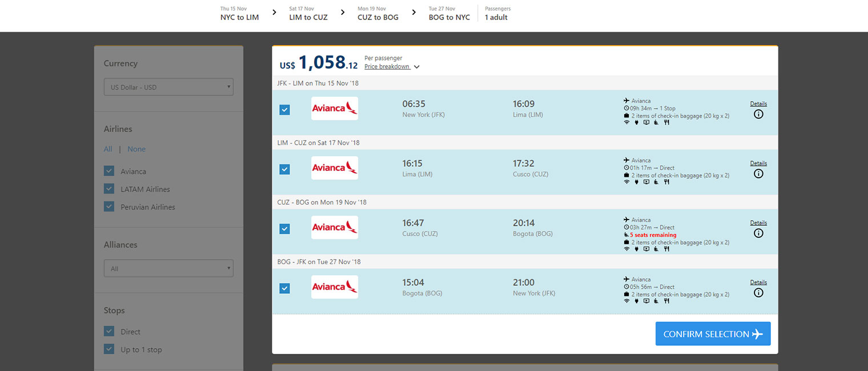This screenshot has width=868, height=371.
Task: Click info icon for LIM - CUZ flight
Action: click(x=758, y=174)
